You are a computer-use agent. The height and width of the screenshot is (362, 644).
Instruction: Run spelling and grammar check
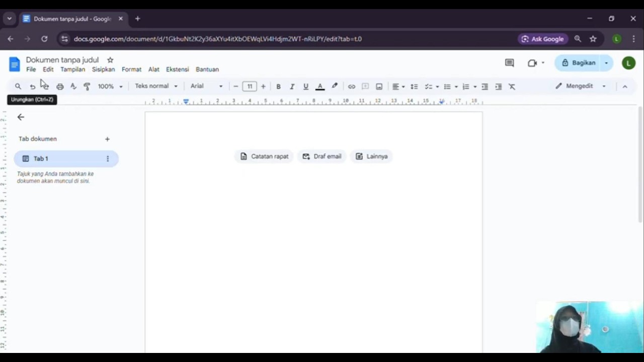tap(73, 86)
